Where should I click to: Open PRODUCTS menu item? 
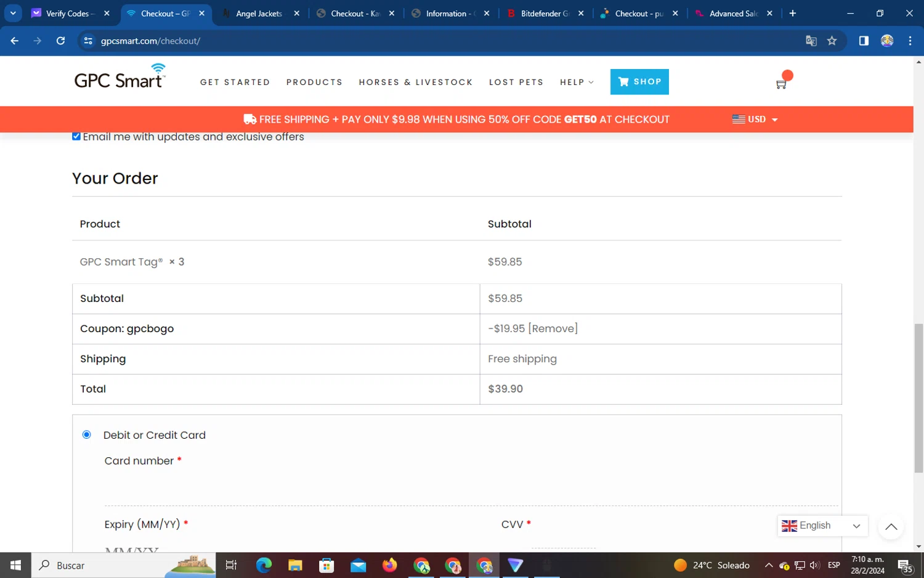314,82
